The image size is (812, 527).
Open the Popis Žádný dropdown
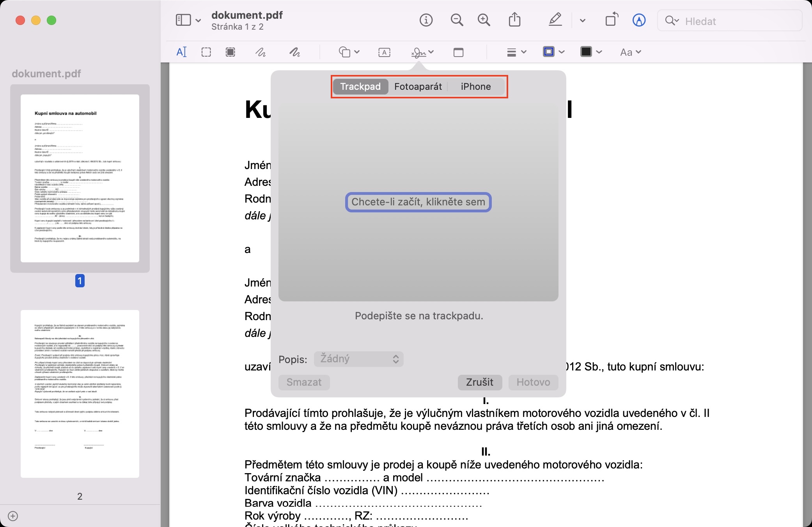tap(358, 359)
